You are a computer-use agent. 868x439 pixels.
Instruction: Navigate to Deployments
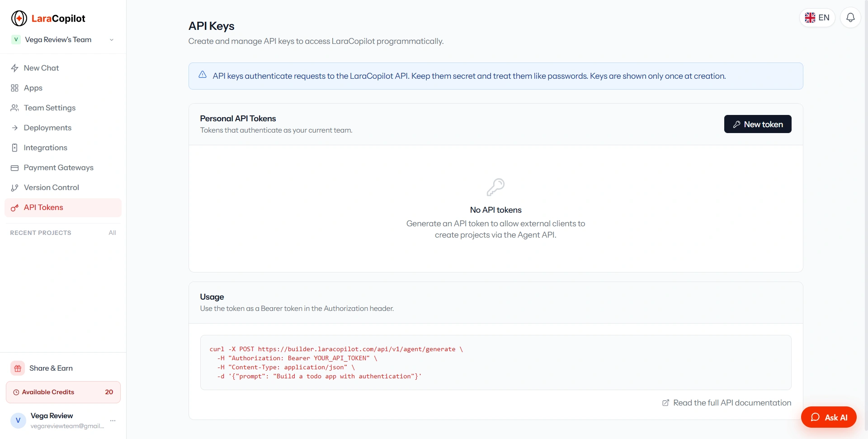[x=63, y=128]
